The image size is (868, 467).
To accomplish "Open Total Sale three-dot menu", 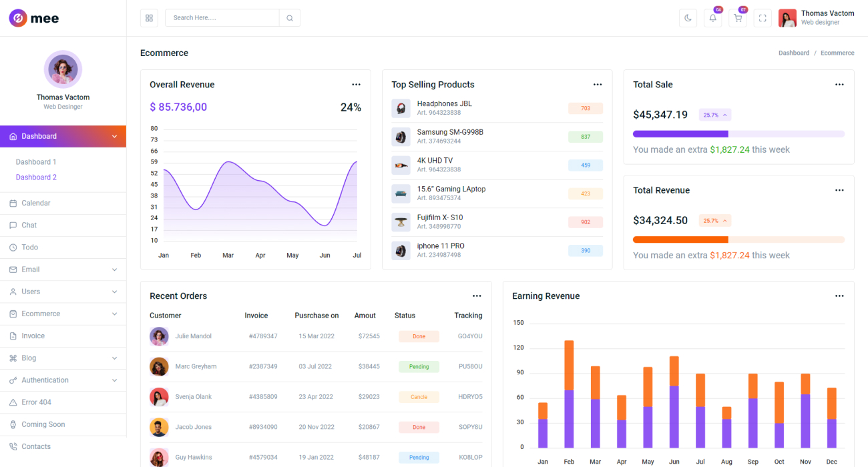I will [839, 85].
